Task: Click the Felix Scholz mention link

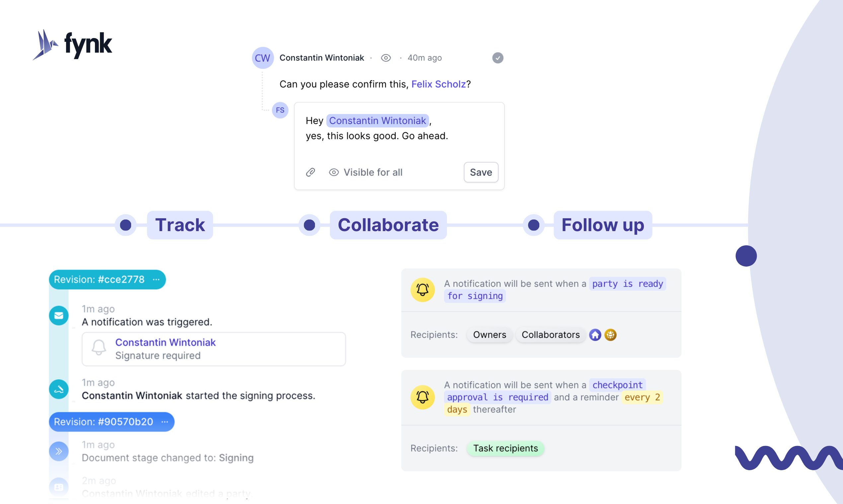Action: [x=438, y=84]
